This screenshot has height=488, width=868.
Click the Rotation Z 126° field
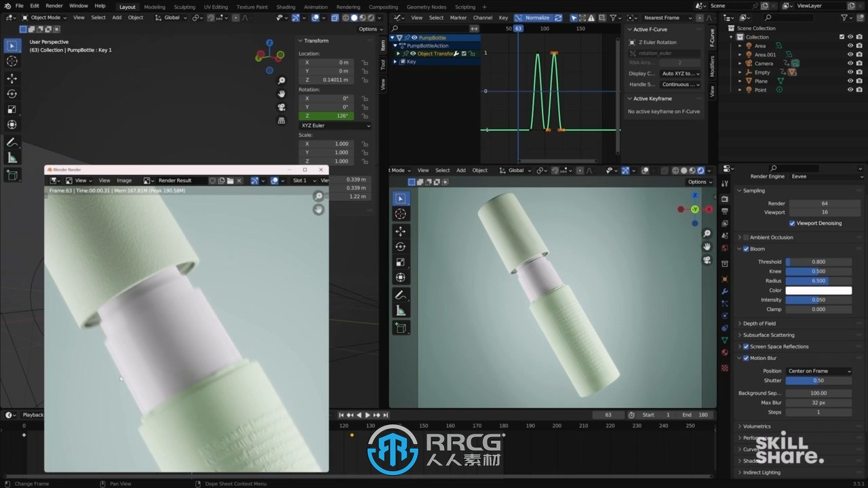(x=325, y=116)
